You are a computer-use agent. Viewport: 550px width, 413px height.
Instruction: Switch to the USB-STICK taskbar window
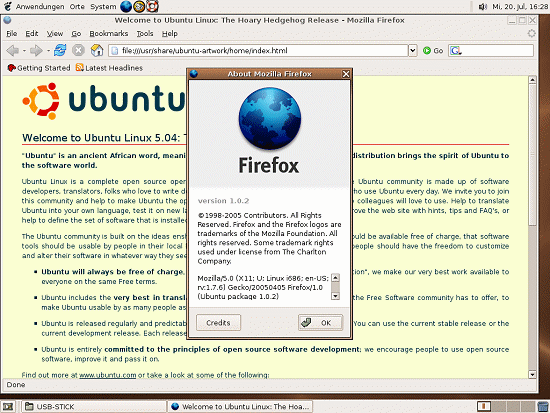(93, 407)
